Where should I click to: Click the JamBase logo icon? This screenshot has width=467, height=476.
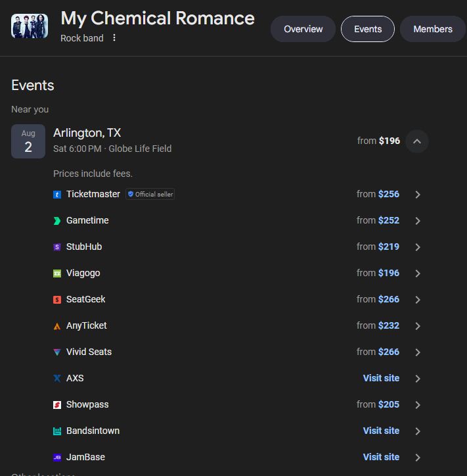click(x=57, y=457)
